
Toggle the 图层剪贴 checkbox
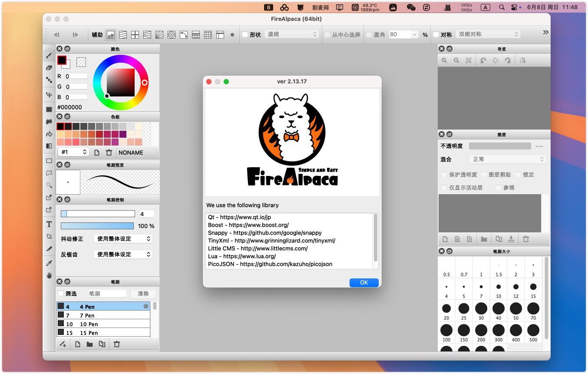(x=484, y=175)
